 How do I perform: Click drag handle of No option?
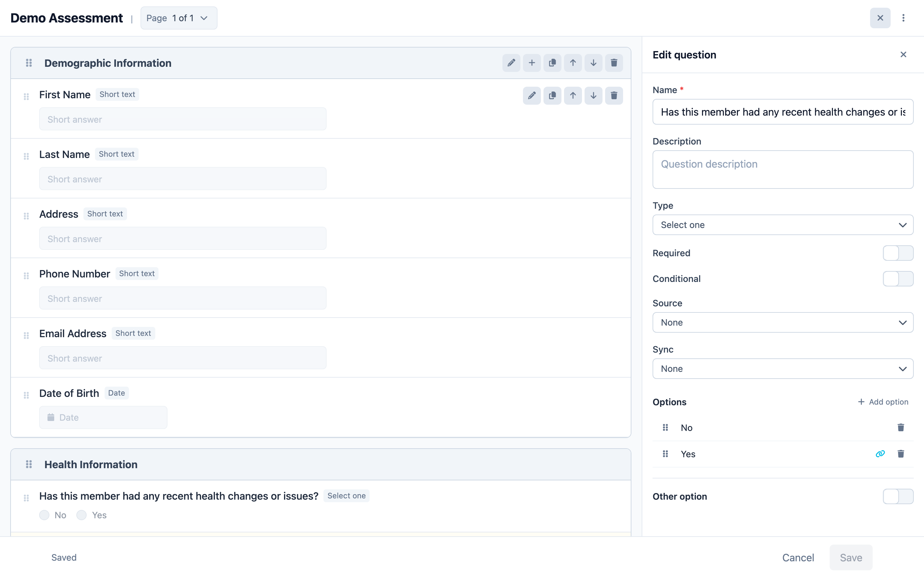point(665,427)
